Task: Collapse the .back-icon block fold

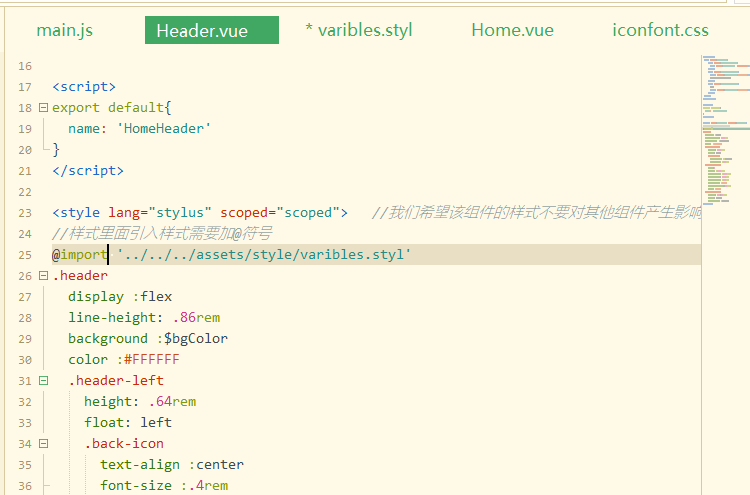Action: point(43,444)
